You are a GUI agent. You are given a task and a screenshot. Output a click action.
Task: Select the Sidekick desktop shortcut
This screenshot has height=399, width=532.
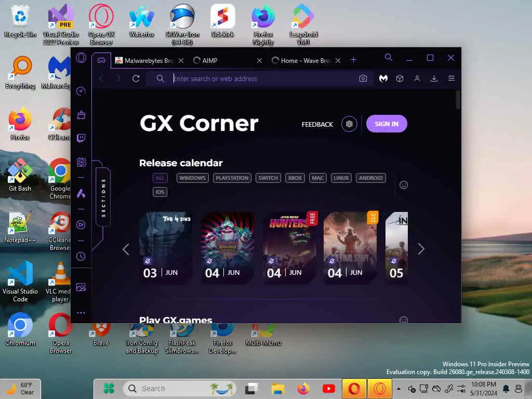pyautogui.click(x=222, y=21)
